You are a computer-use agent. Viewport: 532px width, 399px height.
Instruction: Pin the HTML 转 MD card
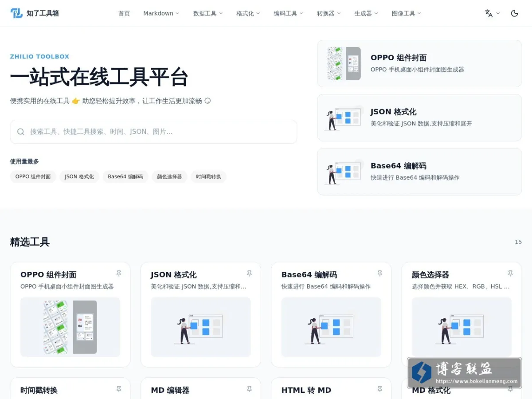tap(379, 389)
